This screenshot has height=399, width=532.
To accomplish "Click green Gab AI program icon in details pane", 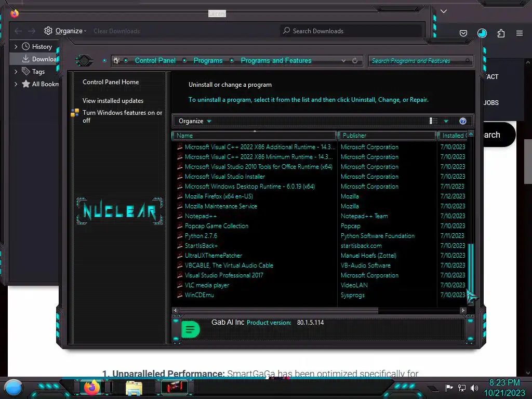I will click(x=190, y=329).
